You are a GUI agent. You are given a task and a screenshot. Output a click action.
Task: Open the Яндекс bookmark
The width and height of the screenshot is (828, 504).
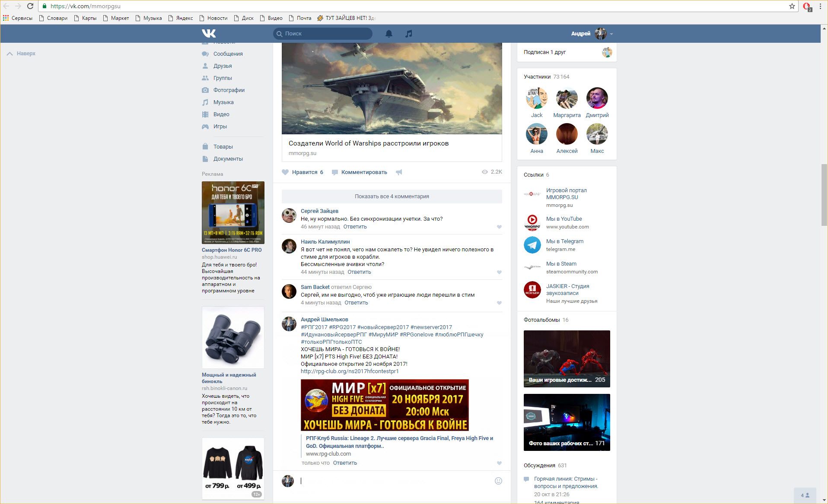tap(181, 18)
